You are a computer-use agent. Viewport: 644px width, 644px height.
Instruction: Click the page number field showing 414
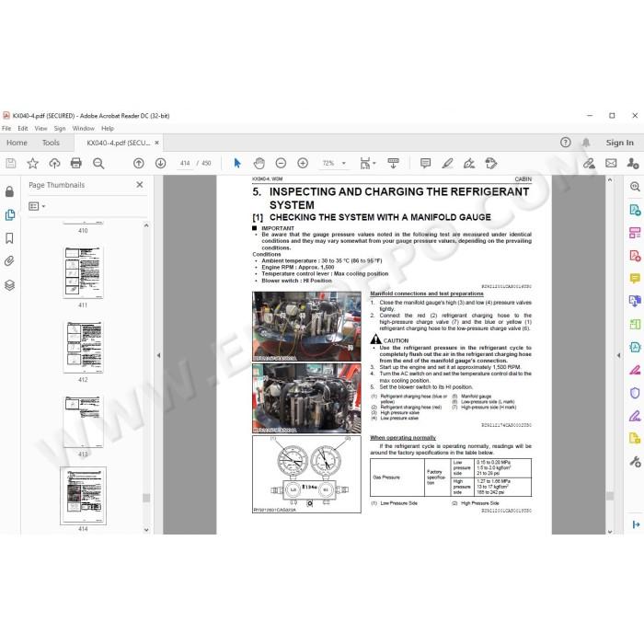[185, 163]
